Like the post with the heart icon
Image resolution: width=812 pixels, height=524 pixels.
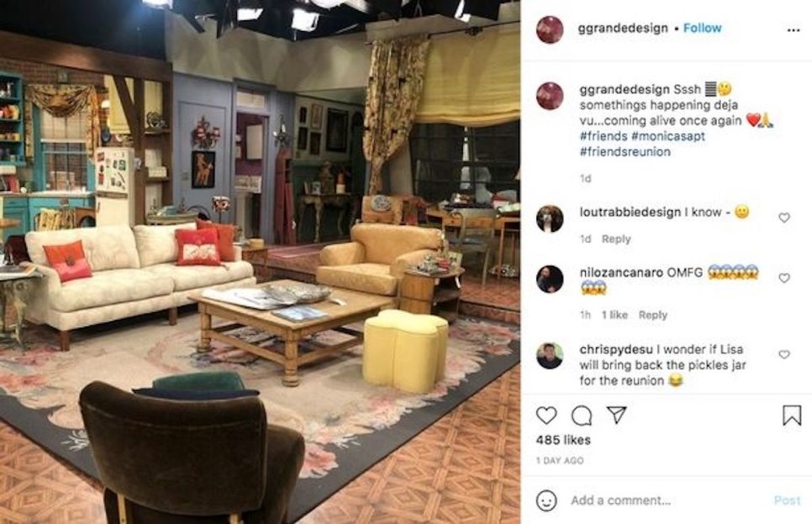click(546, 415)
